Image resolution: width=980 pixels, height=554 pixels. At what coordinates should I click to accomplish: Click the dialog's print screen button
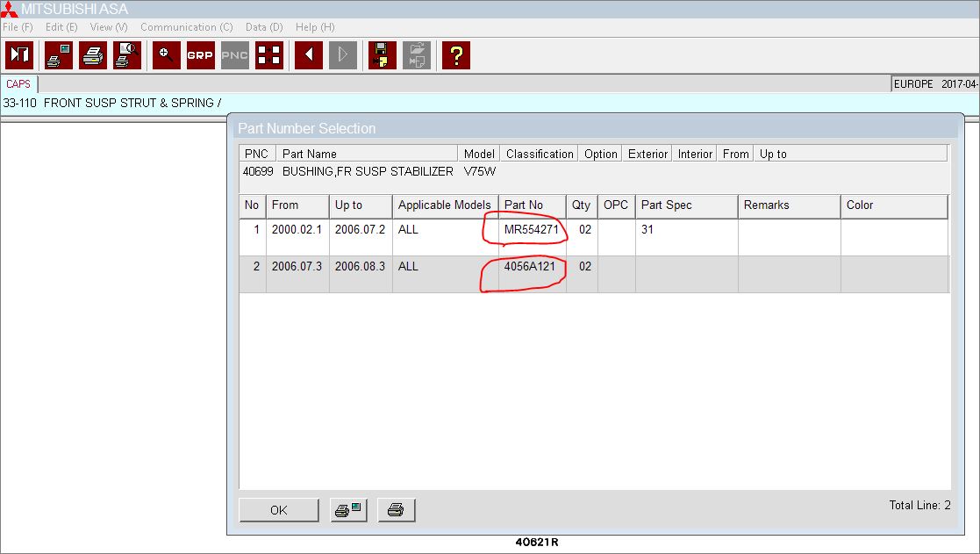point(348,510)
